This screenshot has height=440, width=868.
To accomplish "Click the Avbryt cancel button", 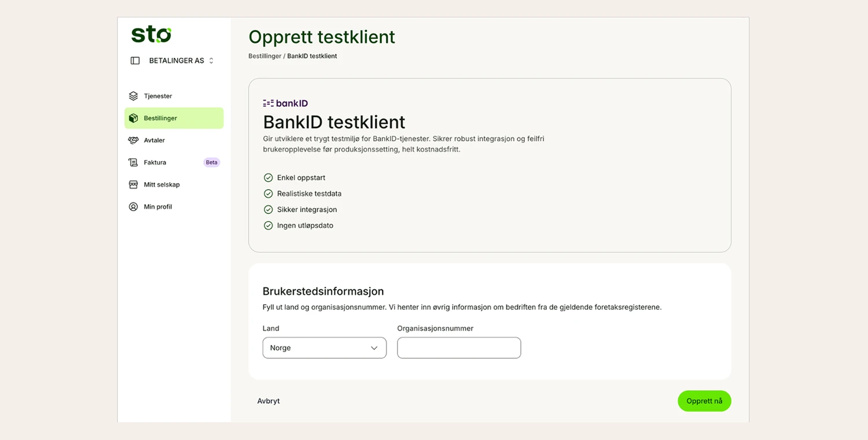I will click(x=269, y=401).
